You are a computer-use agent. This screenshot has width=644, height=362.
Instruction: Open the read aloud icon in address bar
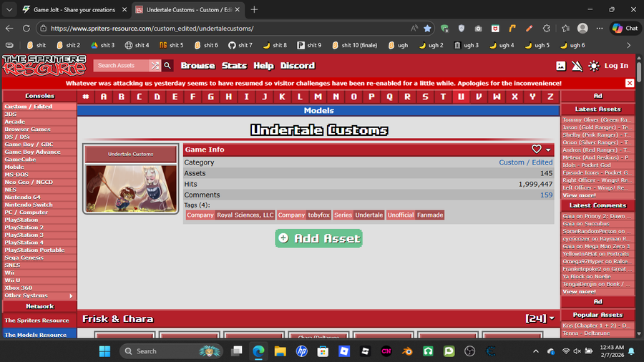pos(414,29)
